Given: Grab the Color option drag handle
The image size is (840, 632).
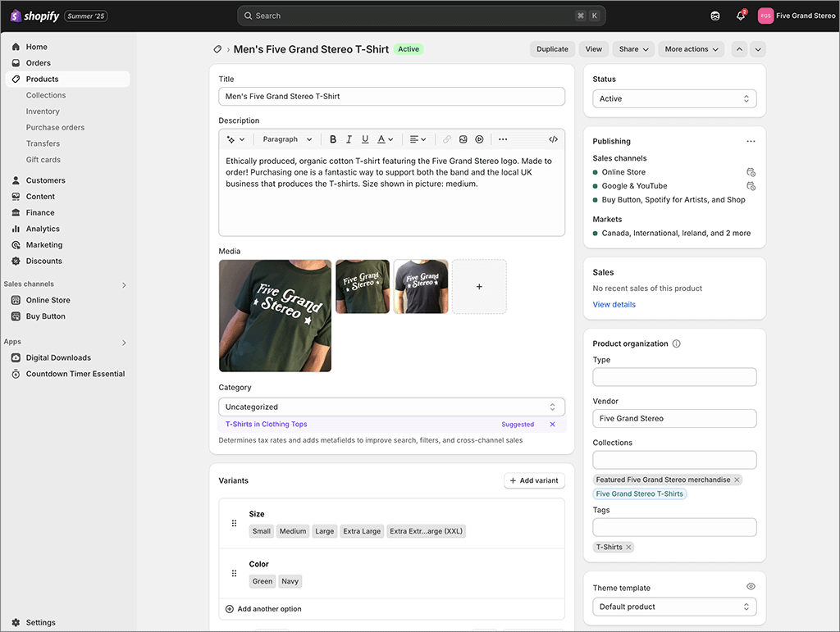Looking at the screenshot, I should point(234,574).
